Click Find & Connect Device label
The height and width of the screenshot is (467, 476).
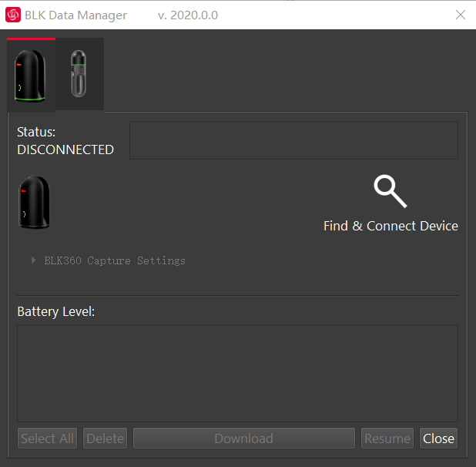391,226
